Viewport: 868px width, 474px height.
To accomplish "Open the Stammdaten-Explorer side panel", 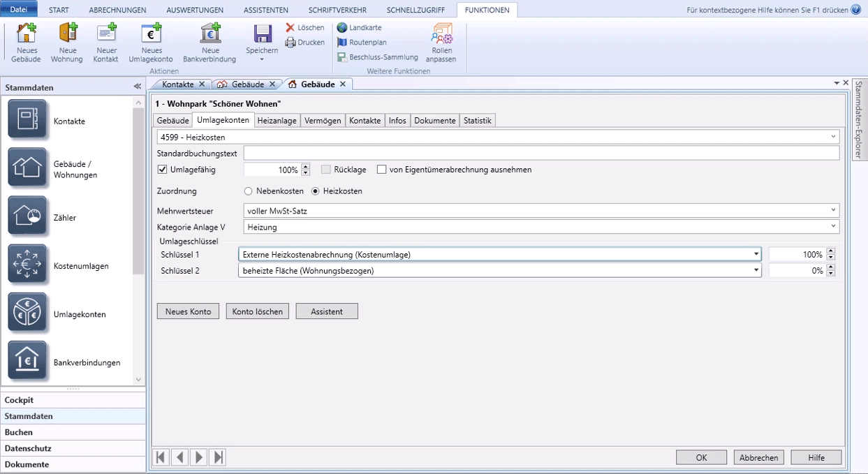I will click(859, 119).
